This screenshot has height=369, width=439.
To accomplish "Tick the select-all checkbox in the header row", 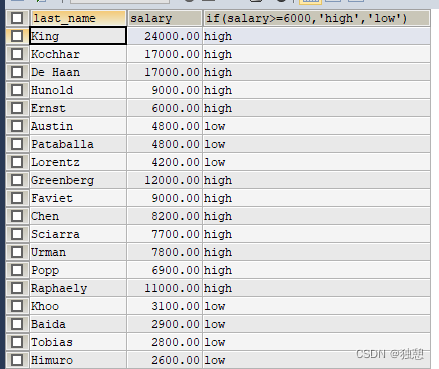I will 17,18.
